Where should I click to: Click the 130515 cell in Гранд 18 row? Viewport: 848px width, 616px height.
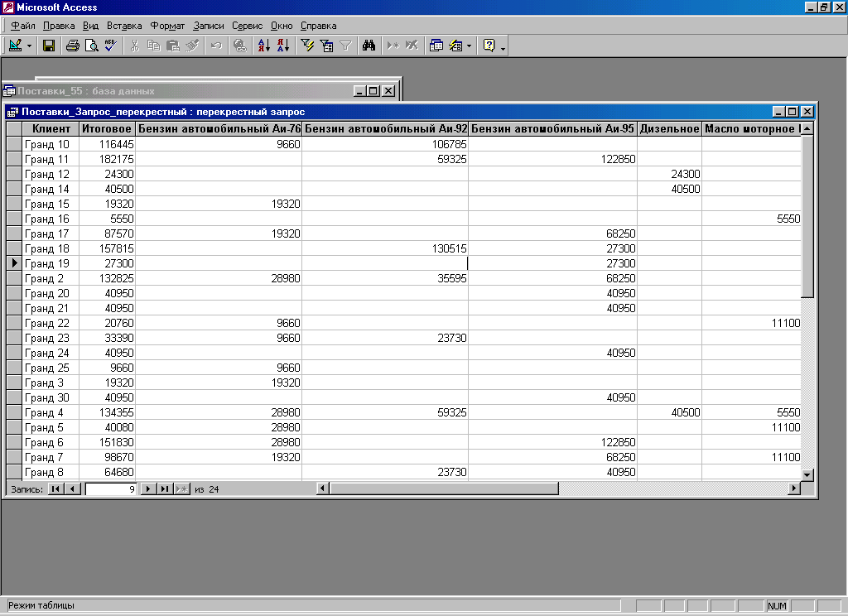385,248
